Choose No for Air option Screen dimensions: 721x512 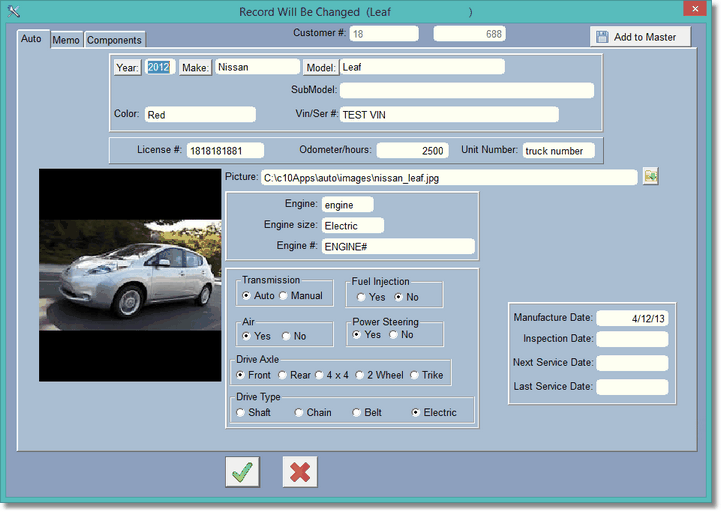pyautogui.click(x=286, y=336)
